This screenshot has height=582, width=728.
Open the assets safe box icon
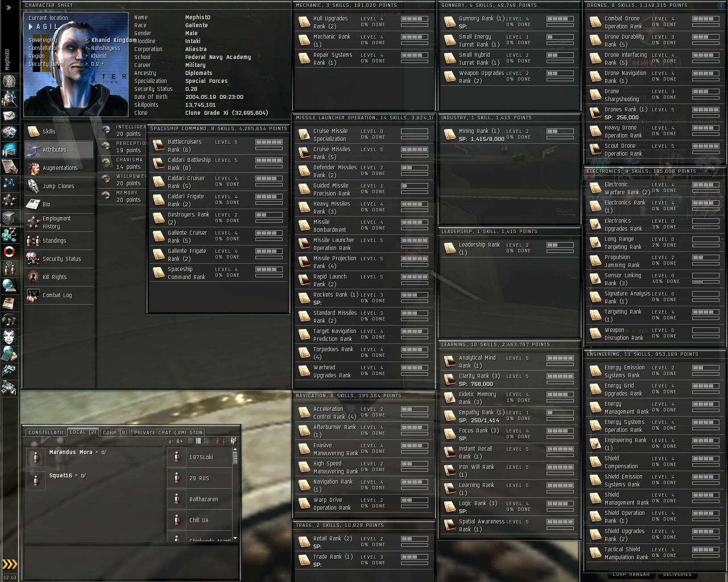click(x=9, y=217)
